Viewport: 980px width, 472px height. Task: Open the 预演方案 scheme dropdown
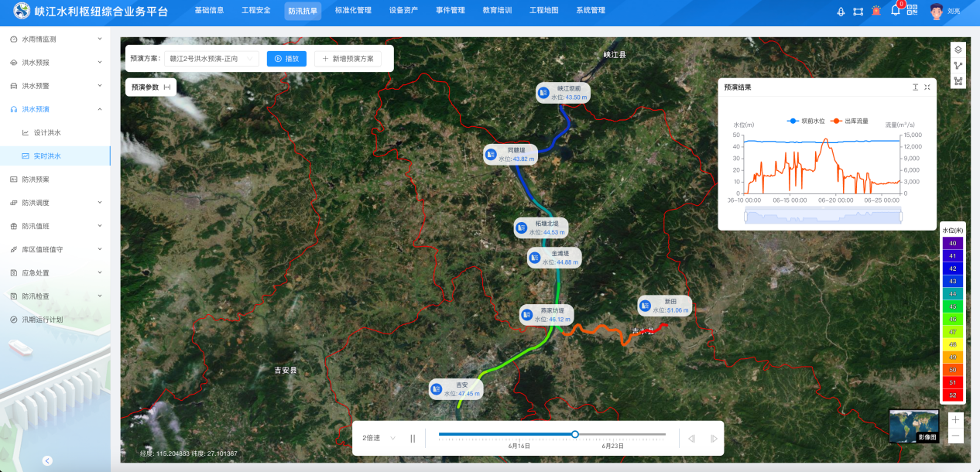pos(211,59)
